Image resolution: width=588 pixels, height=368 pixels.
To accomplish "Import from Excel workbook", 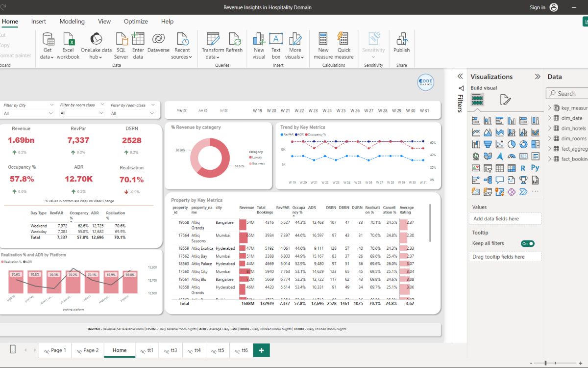I will 68,46.
